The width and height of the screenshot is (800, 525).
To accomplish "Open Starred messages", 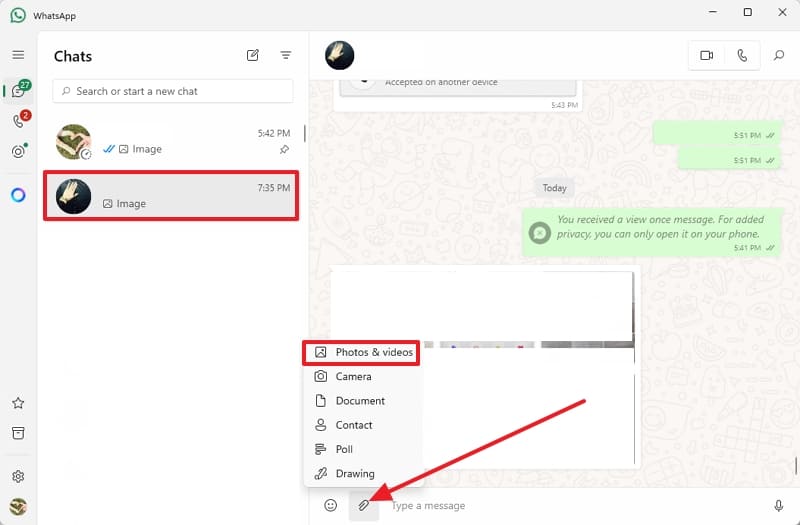I will pyautogui.click(x=18, y=404).
